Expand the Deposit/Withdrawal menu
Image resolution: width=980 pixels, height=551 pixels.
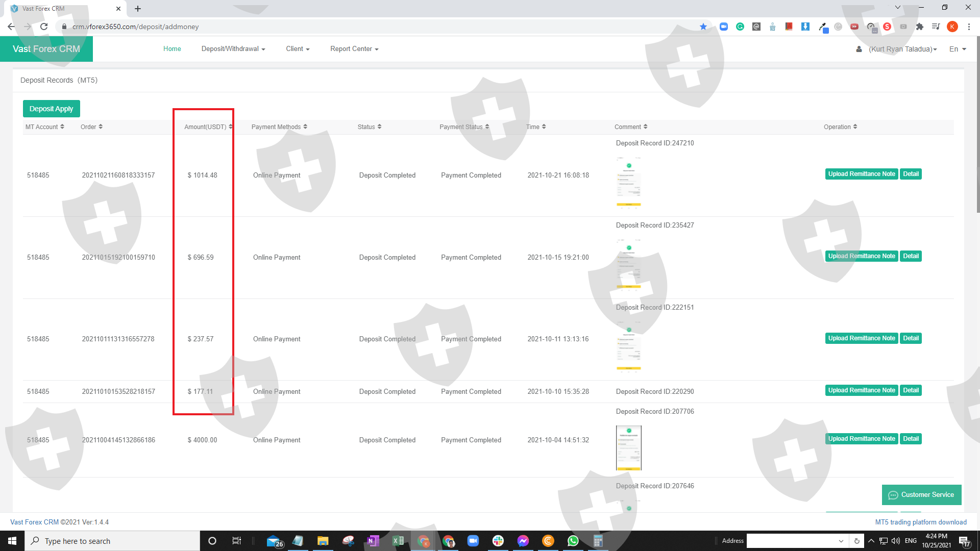[x=233, y=49]
